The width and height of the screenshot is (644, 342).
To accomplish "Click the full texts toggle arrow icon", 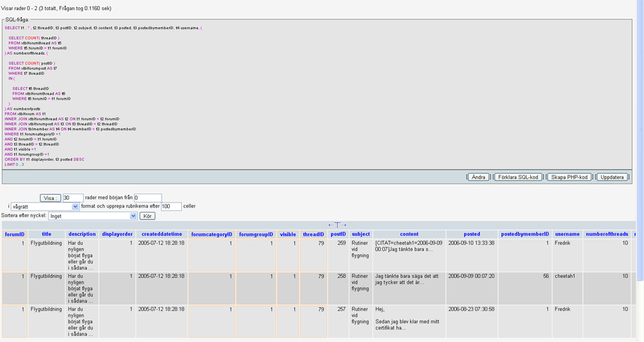I will (337, 225).
